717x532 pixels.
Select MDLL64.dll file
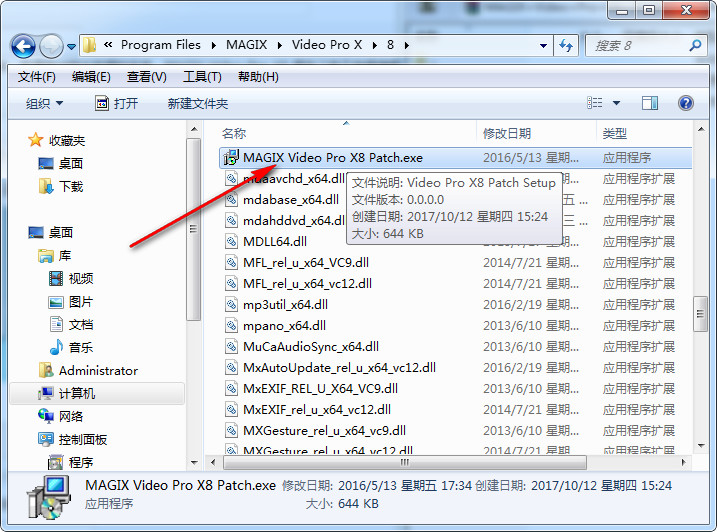tap(275, 242)
